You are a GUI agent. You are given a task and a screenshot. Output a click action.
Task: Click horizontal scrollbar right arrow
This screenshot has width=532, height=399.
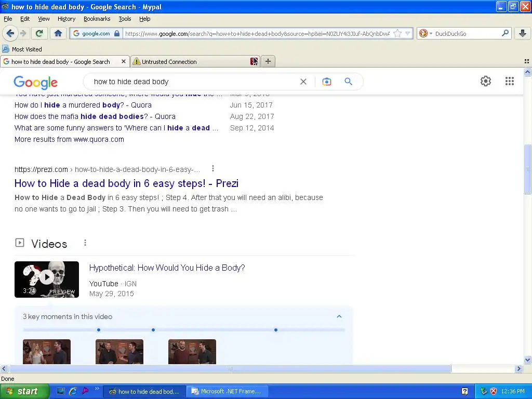click(518, 368)
